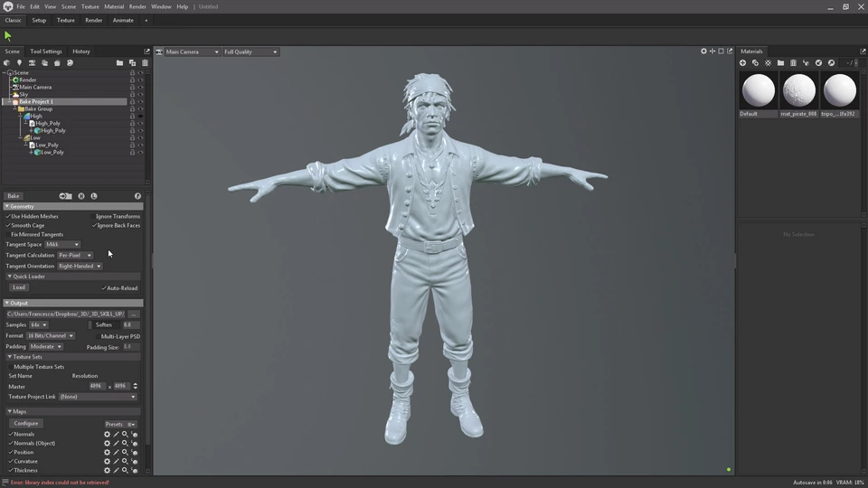Open the Render menu in menu bar

[137, 6]
